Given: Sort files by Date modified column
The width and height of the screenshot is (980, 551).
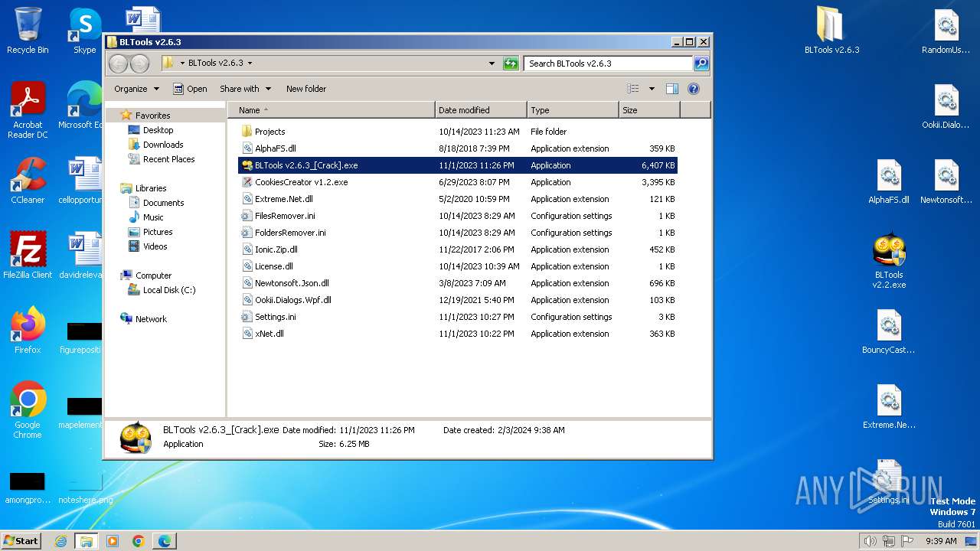Looking at the screenshot, I should (x=481, y=110).
